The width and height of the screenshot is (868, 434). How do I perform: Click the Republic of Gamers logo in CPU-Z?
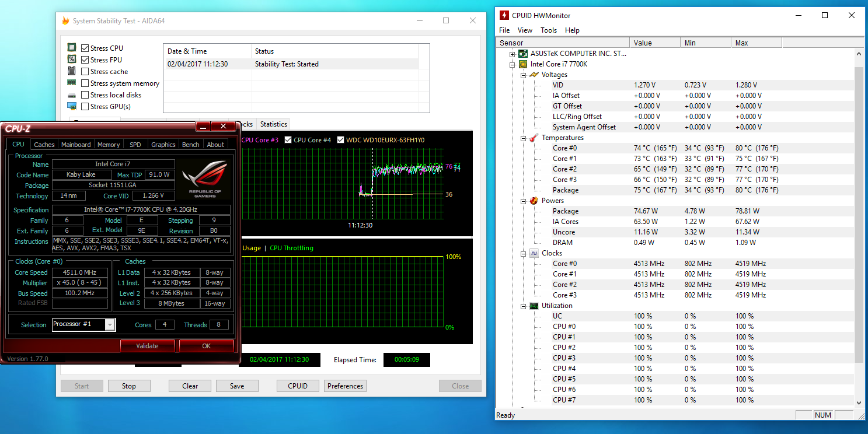point(205,178)
